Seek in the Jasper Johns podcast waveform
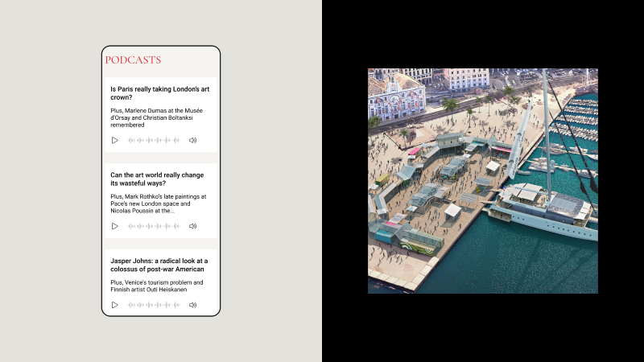The height and width of the screenshot is (362, 644). (x=154, y=305)
